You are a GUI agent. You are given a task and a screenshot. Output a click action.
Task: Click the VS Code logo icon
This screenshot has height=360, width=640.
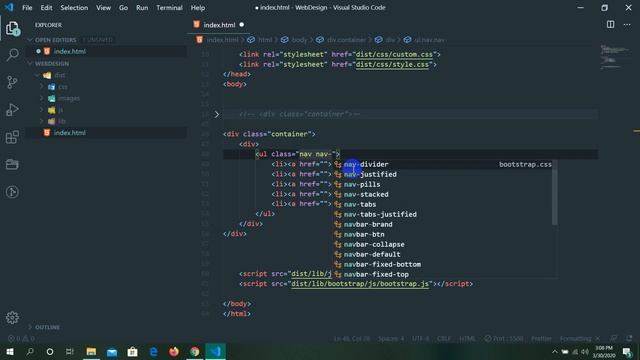coord(9,7)
